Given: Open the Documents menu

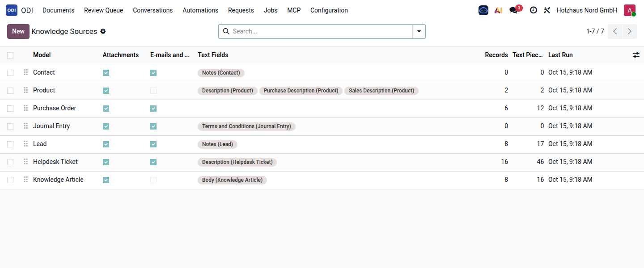Looking at the screenshot, I should [x=59, y=10].
